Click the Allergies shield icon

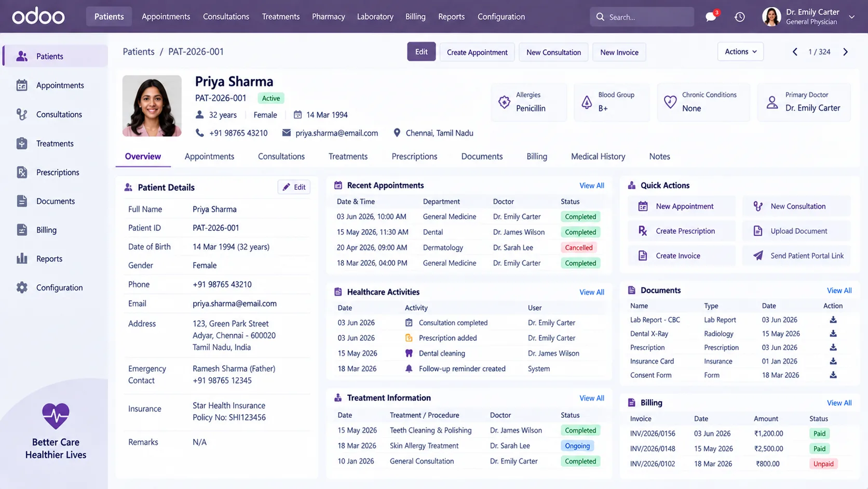coord(504,102)
